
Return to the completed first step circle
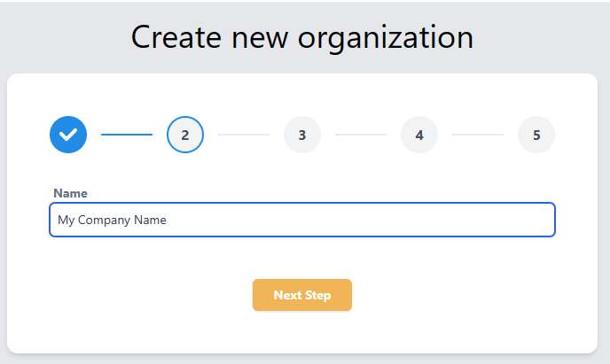click(x=68, y=135)
